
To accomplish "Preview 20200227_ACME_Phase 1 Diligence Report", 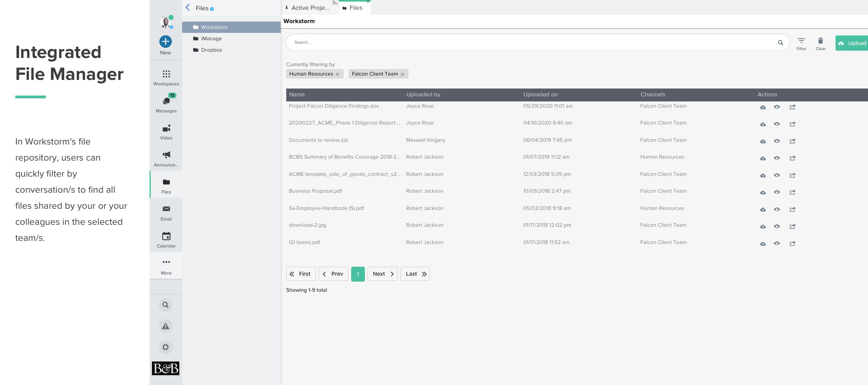I will (x=777, y=124).
